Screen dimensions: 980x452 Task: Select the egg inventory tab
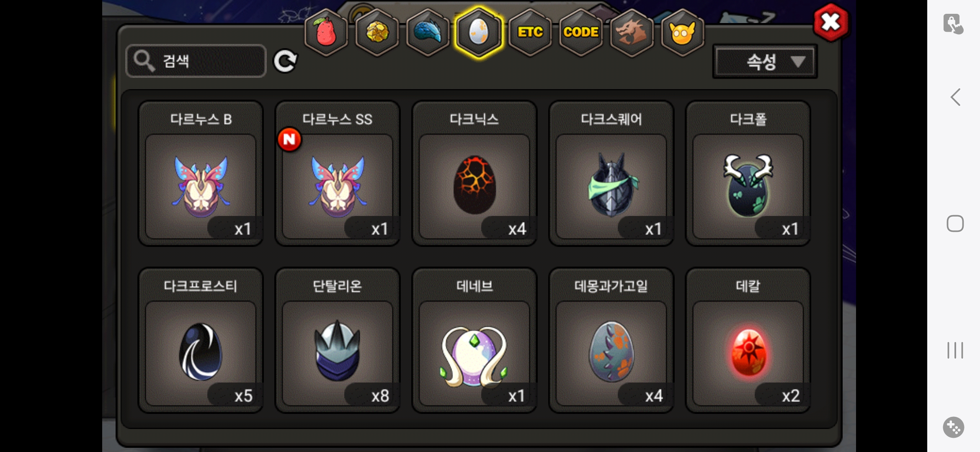click(479, 33)
